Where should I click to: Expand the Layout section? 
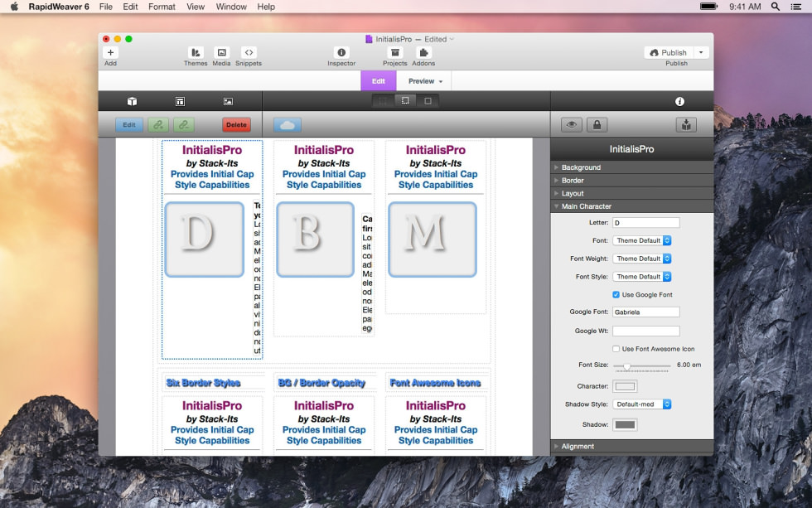pyautogui.click(x=631, y=193)
